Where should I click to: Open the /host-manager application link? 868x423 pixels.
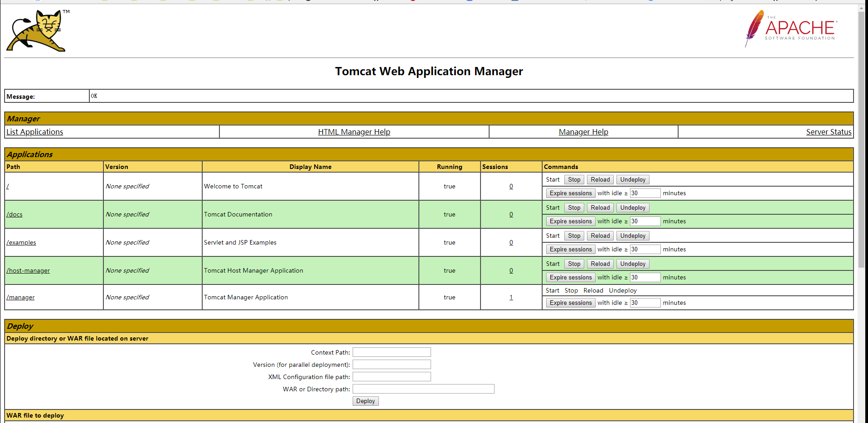[28, 270]
